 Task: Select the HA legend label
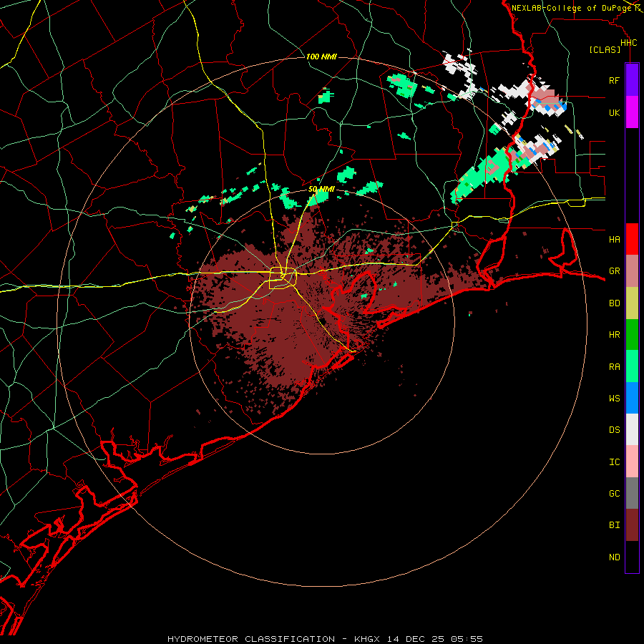[x=614, y=239]
